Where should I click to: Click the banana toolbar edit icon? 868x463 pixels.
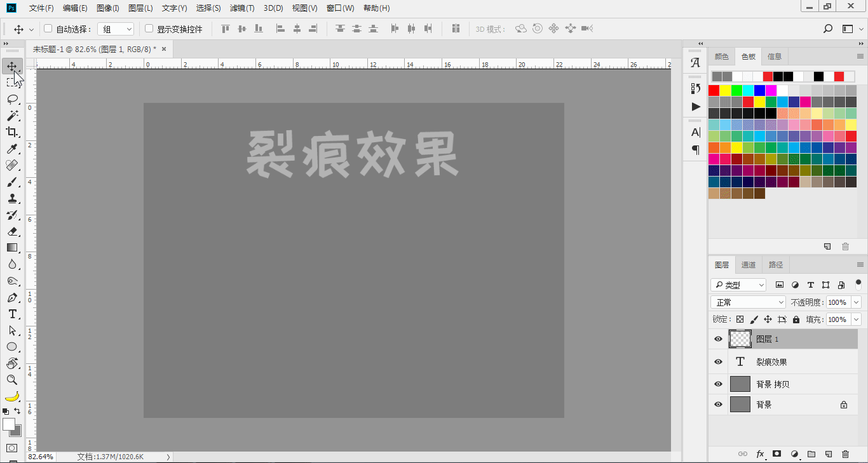pyautogui.click(x=12, y=397)
